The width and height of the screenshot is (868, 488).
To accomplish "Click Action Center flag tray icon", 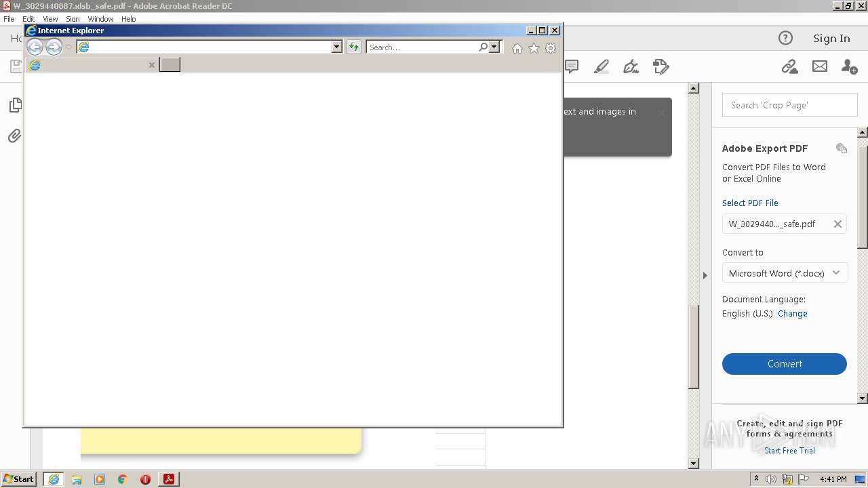I will coord(804,479).
